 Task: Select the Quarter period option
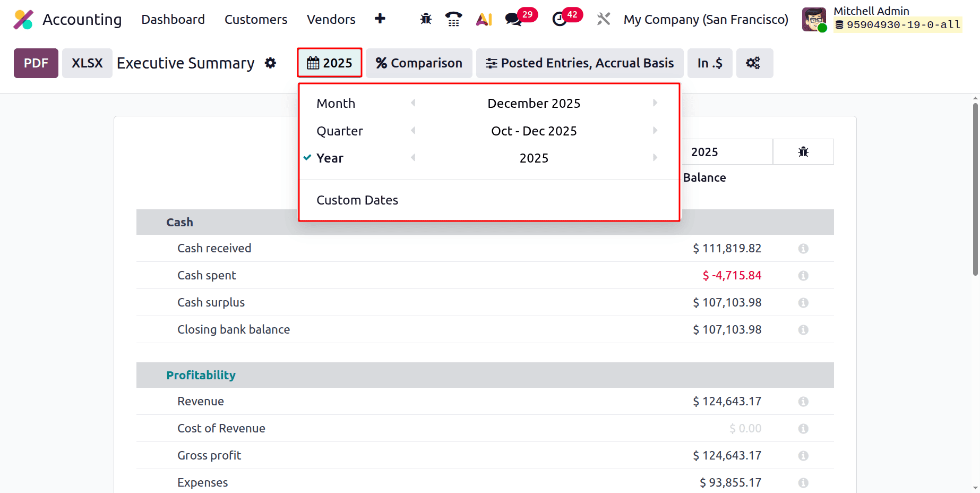[x=340, y=130]
